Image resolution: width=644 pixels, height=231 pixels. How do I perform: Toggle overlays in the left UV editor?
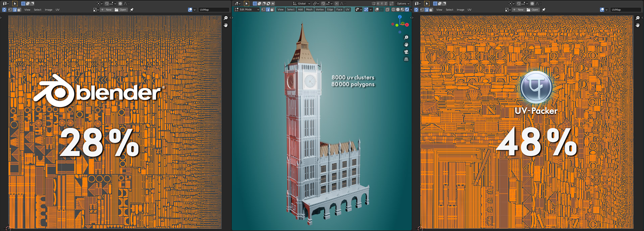pyautogui.click(x=190, y=10)
